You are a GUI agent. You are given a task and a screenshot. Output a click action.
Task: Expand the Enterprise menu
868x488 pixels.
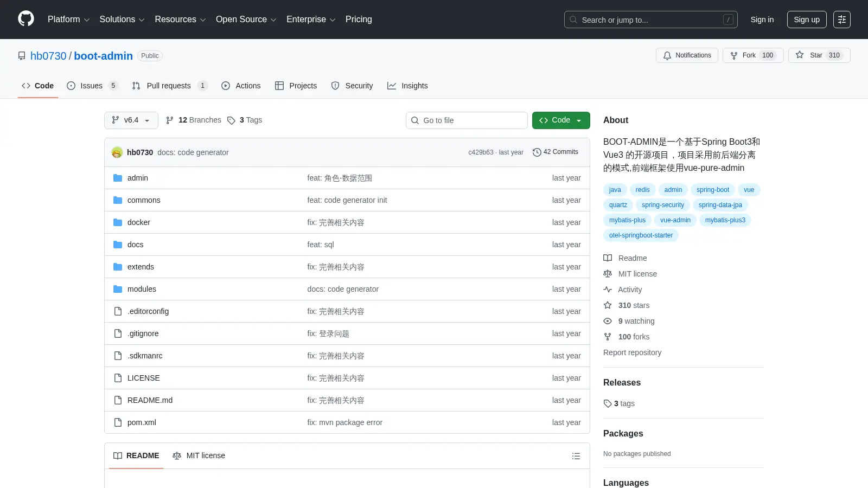tap(311, 20)
